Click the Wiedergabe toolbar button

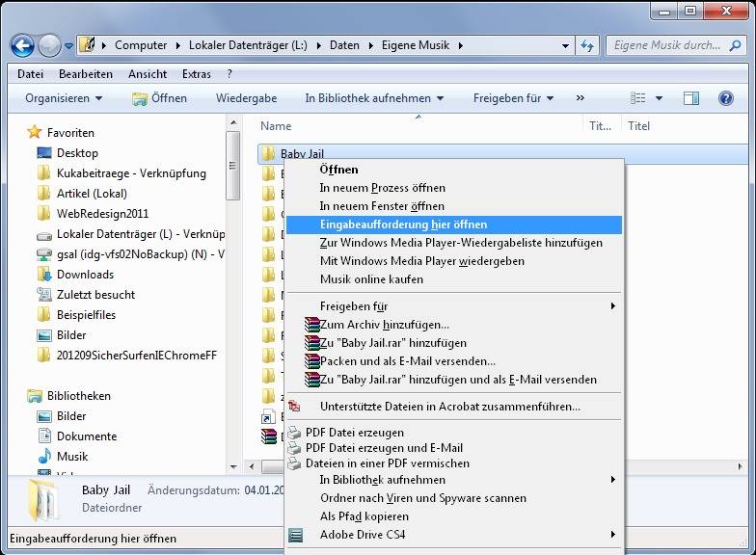[x=247, y=98]
